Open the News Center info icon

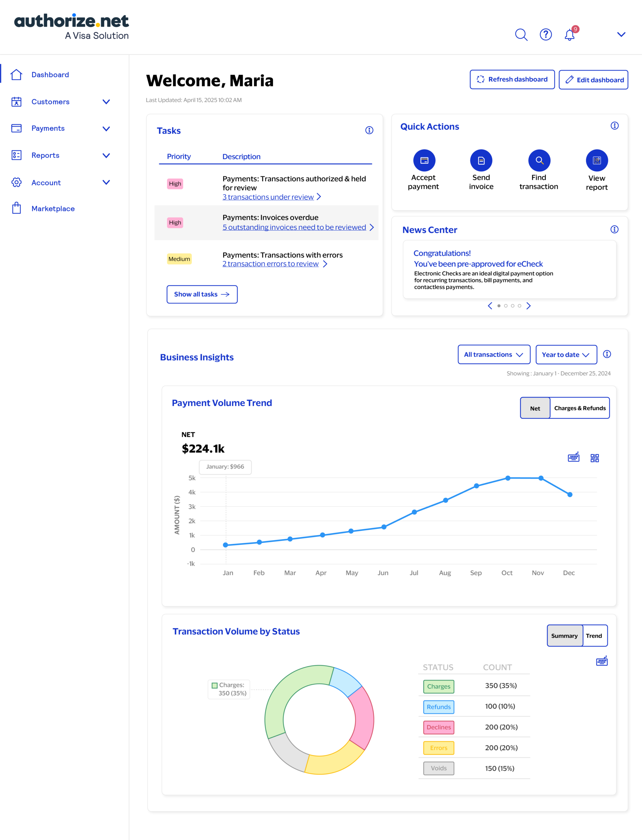(614, 229)
